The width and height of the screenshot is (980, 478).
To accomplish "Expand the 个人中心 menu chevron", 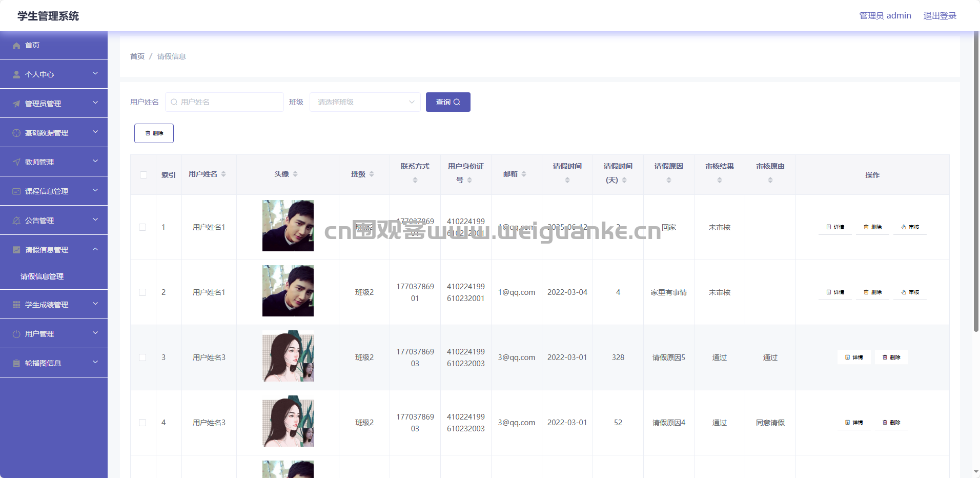I will (95, 74).
